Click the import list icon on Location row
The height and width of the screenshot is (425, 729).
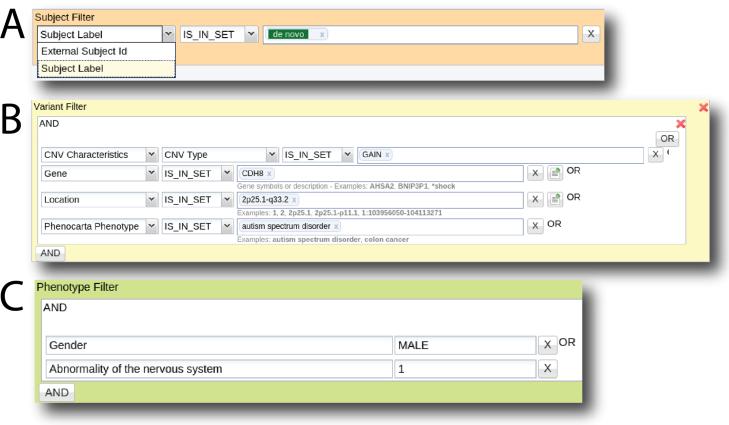555,199
